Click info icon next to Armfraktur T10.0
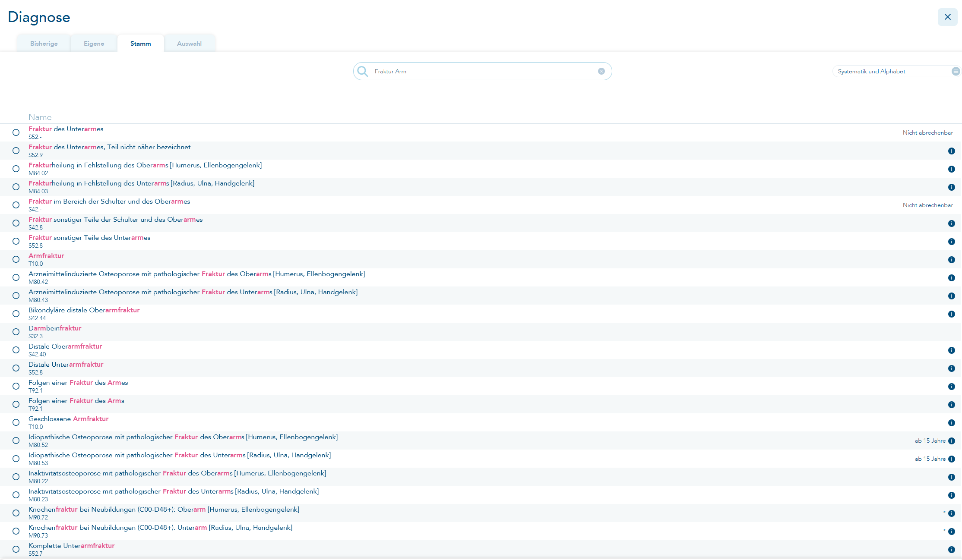Image resolution: width=962 pixels, height=560 pixels. (x=951, y=260)
